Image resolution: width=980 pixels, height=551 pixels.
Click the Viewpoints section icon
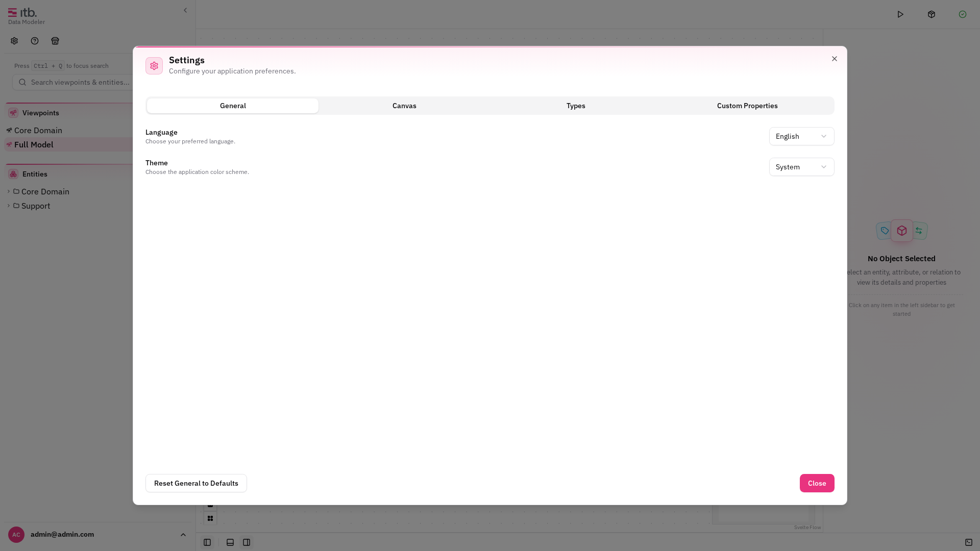[x=13, y=113]
